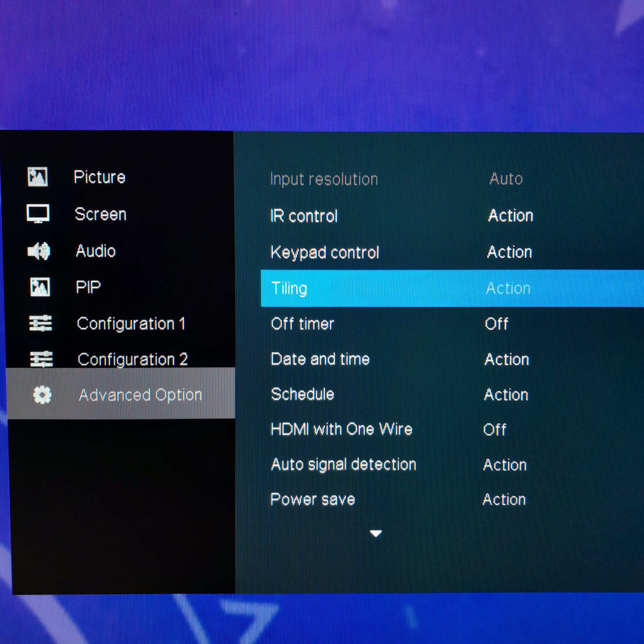Toggle the Off timer value

coord(496,324)
